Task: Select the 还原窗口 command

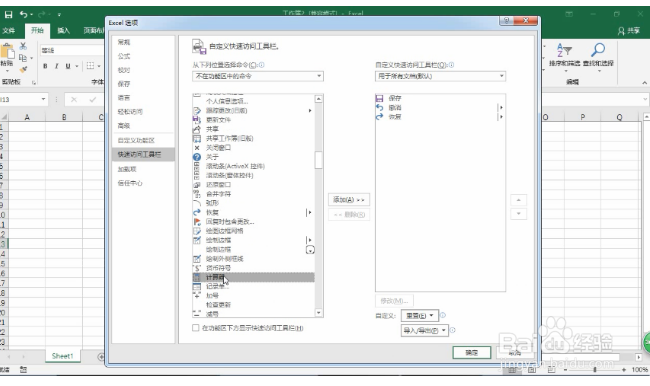Action: pos(253,185)
